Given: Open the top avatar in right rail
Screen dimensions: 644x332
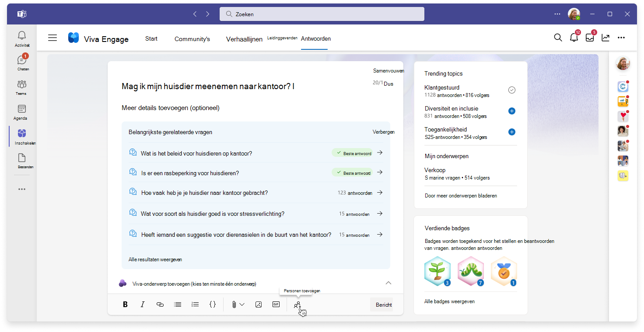Looking at the screenshot, I should pyautogui.click(x=623, y=63).
